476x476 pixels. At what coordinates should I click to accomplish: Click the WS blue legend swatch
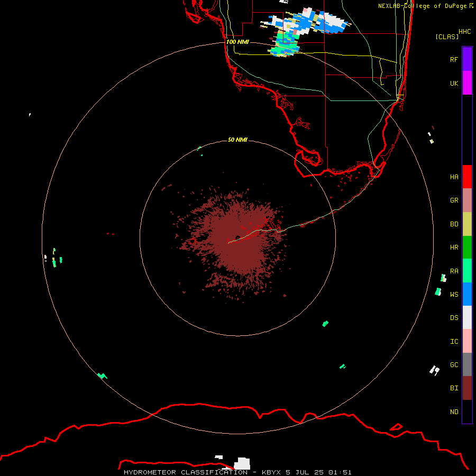point(467,294)
